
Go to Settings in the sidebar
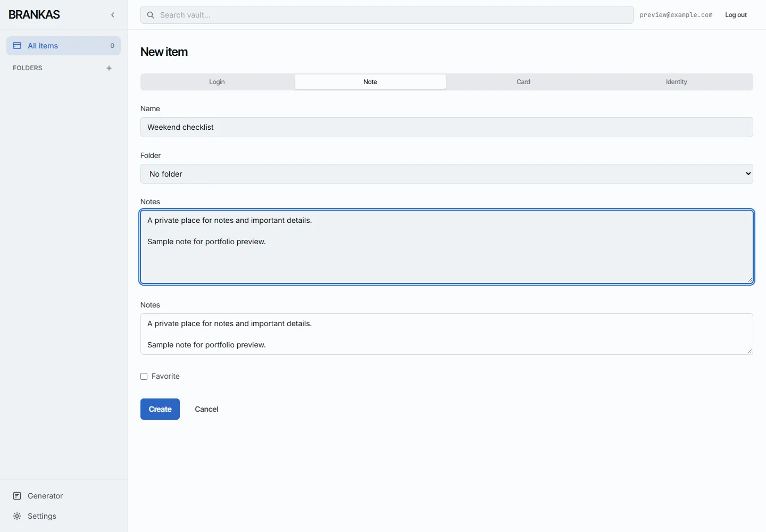tap(63, 516)
